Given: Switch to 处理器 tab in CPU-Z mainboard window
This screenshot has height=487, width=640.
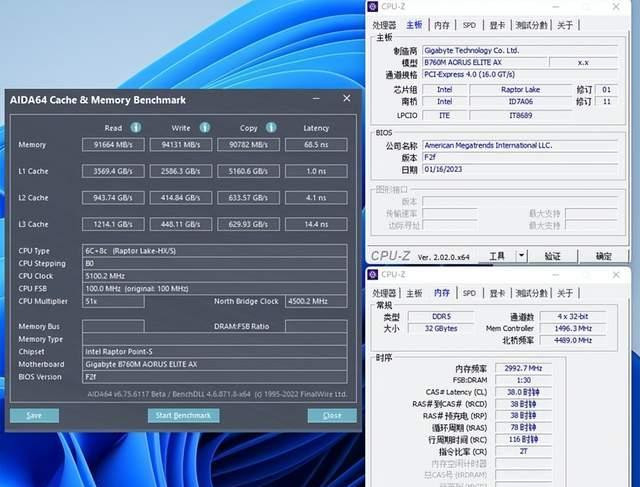Looking at the screenshot, I should 384,25.
